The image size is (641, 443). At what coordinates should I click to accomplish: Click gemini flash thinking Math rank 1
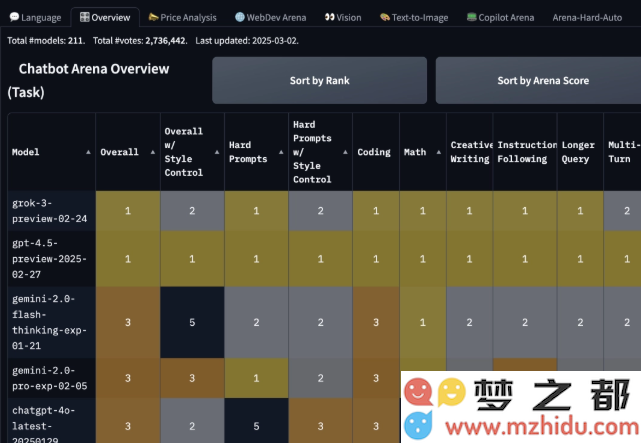(423, 322)
